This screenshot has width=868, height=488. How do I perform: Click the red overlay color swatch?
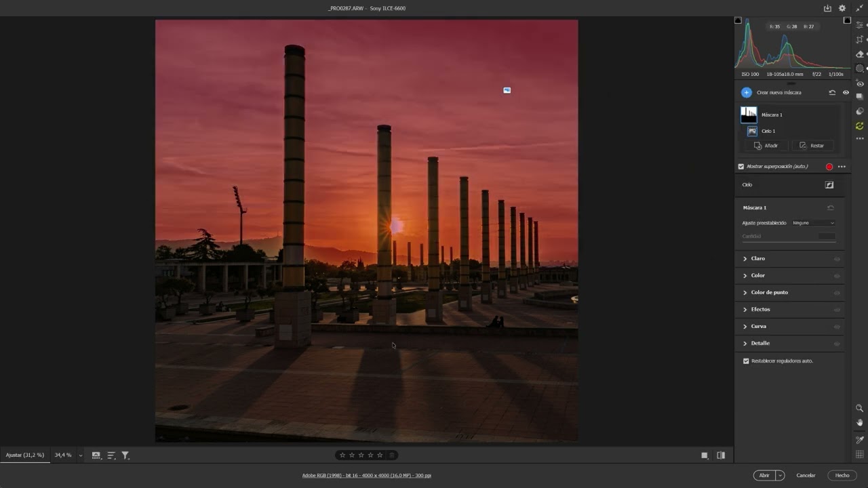click(829, 167)
